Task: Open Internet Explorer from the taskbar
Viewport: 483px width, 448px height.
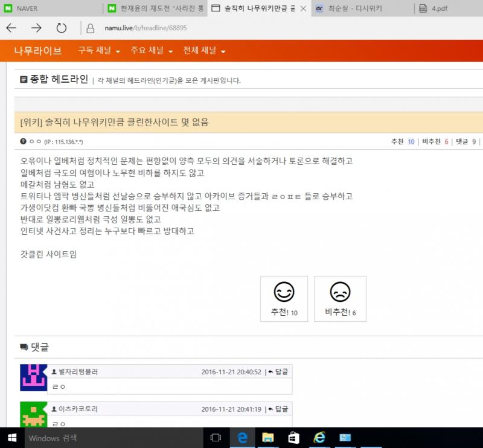Action: [x=319, y=438]
